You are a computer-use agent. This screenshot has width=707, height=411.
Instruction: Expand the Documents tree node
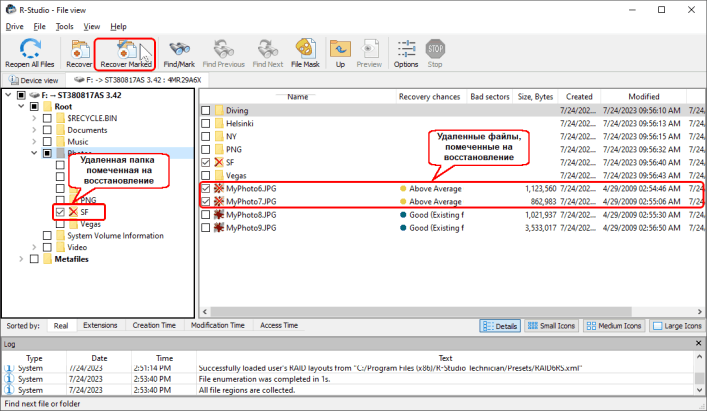tap(34, 130)
